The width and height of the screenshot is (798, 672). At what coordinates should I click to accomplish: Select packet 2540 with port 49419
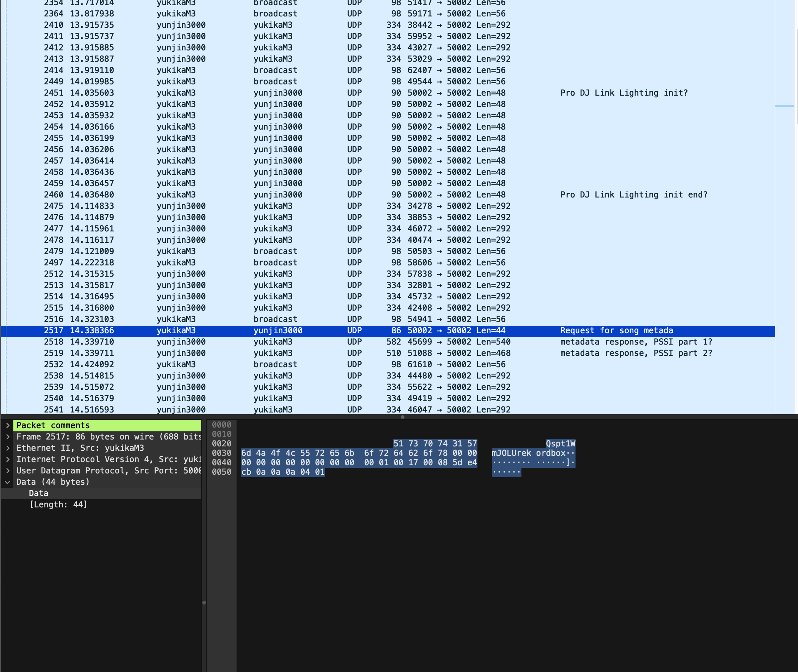click(388, 398)
